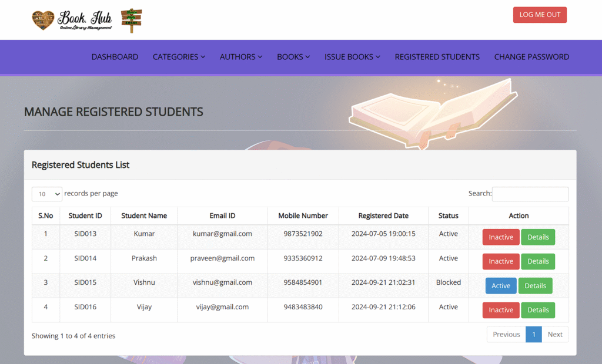Screen dimensions: 602x364
Task: View Details for student Kumar
Action: (x=538, y=237)
